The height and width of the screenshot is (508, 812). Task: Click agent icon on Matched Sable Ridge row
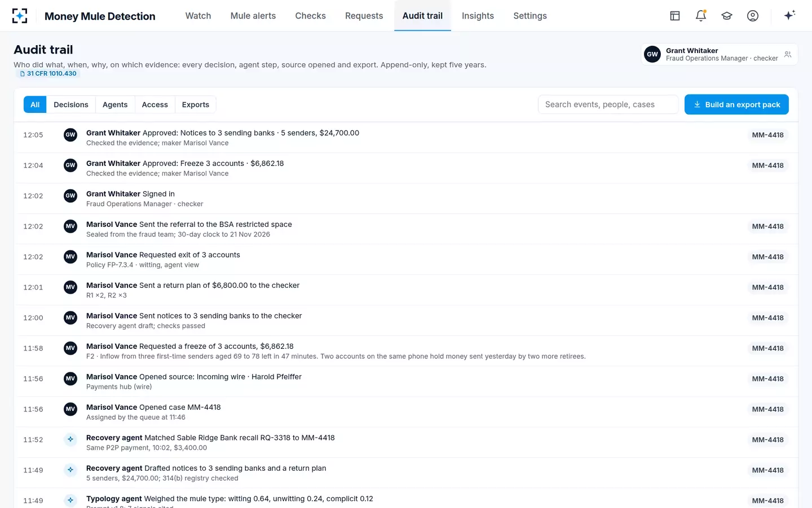[x=70, y=440]
